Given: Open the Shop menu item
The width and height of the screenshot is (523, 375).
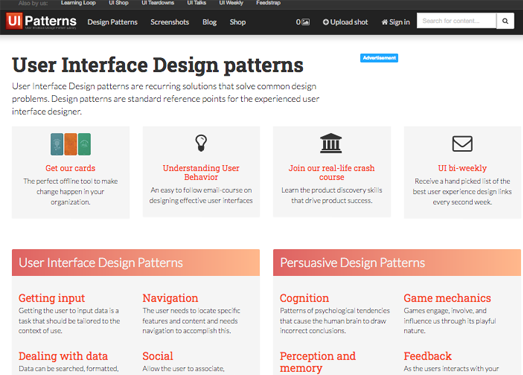Looking at the screenshot, I should click(237, 22).
